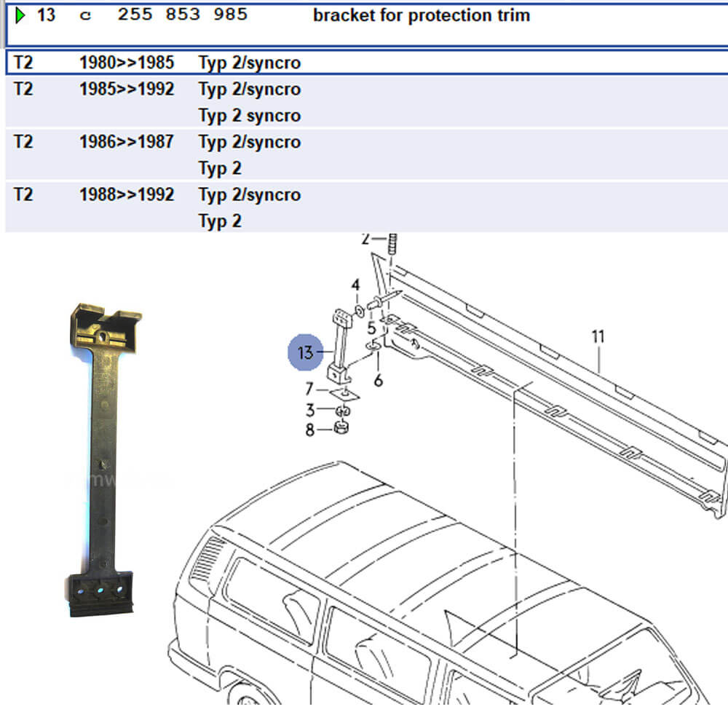The image size is (728, 728).
Task: Select part number 255 853 985
Action: click(x=182, y=15)
